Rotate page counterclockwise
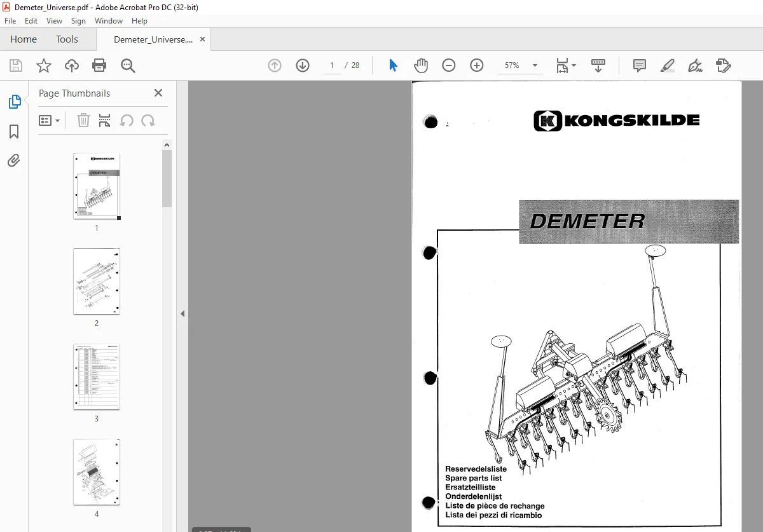763x532 pixels. [x=127, y=120]
